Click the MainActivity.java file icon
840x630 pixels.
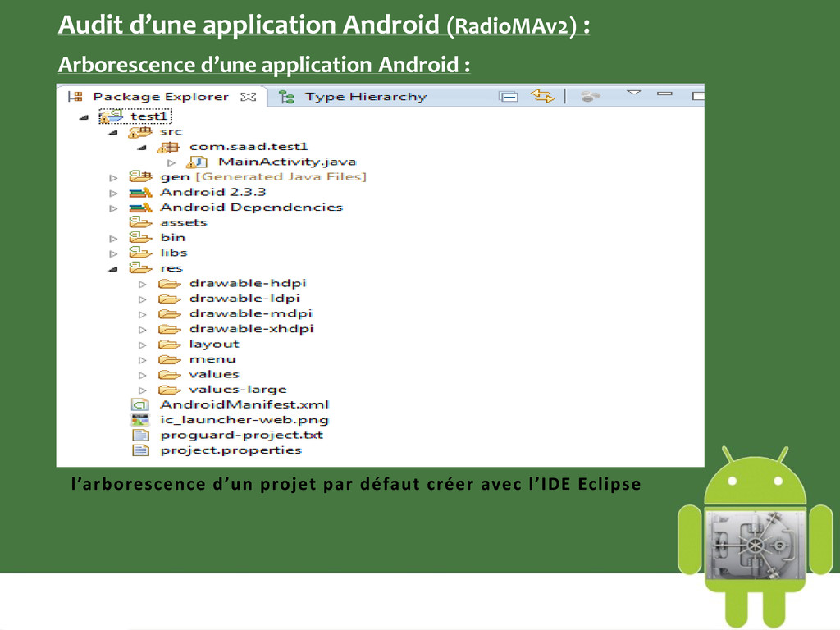(197, 162)
